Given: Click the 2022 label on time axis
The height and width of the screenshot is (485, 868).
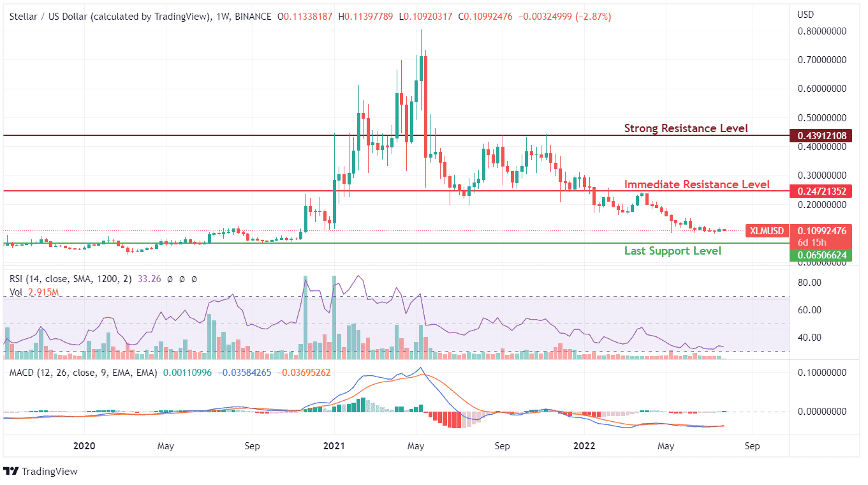Looking at the screenshot, I should pyautogui.click(x=585, y=445).
